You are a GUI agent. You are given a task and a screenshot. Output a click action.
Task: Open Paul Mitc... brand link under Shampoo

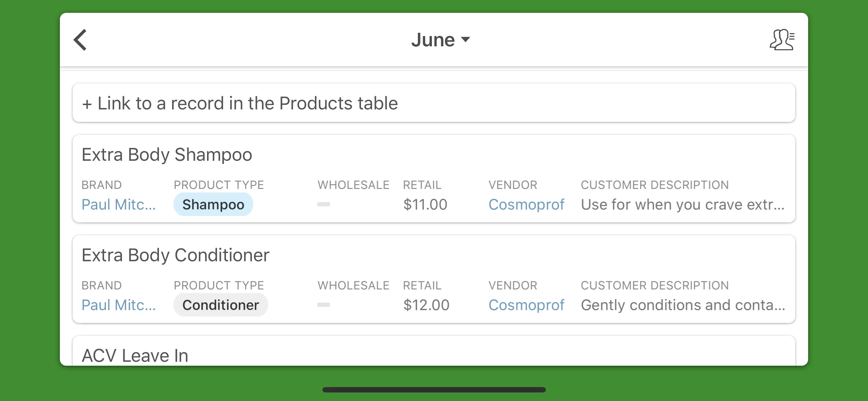119,205
